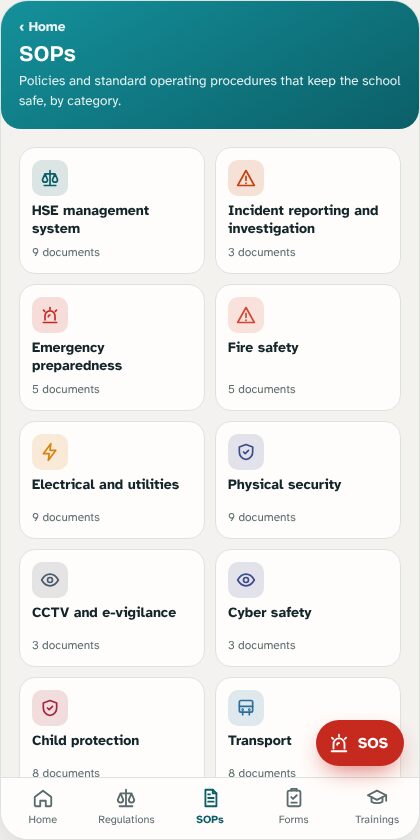Click the warning icon on Fire safety card
Viewport: 420px width, 840px height.
click(x=246, y=315)
